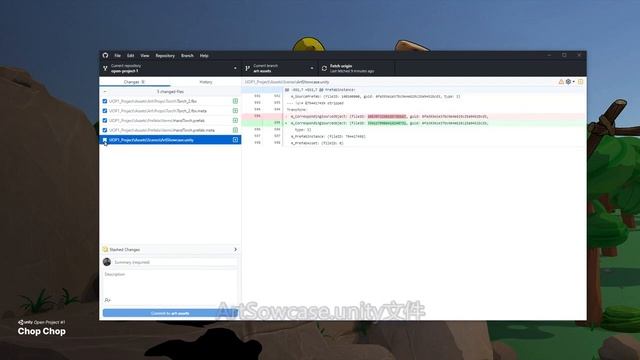Click the modified status icon for ArtShowcase.unity
Screen dimensions: 640x360
coord(236,140)
